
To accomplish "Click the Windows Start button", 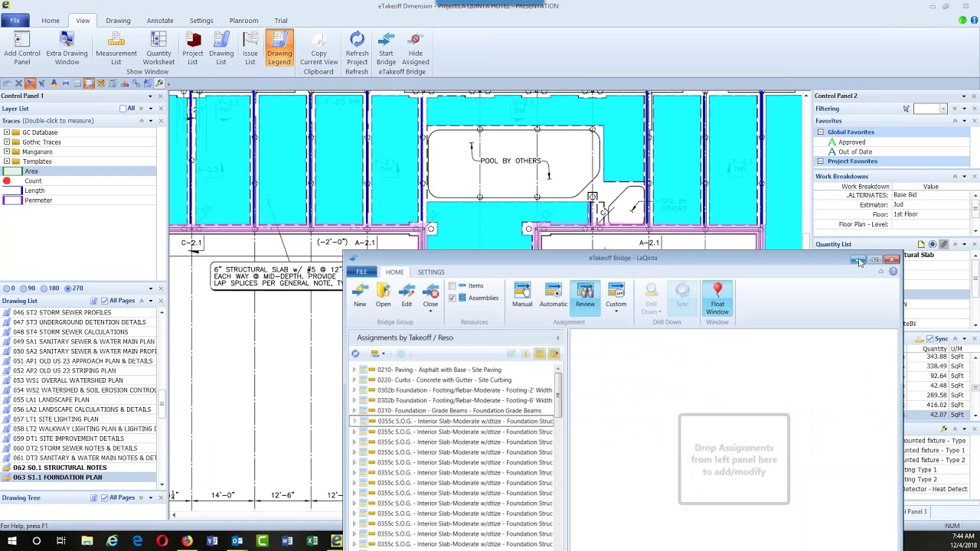I will click(11, 541).
